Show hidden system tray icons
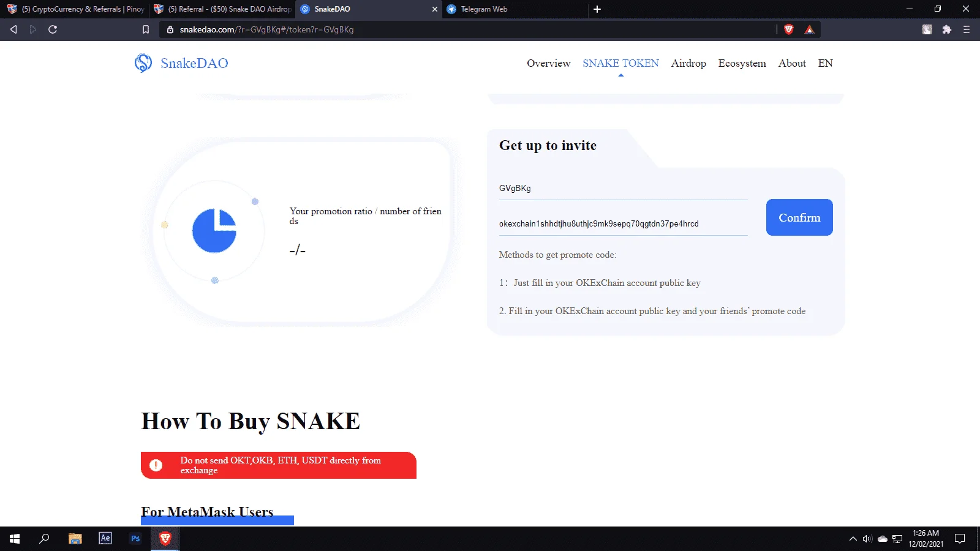This screenshot has width=980, height=551. click(x=853, y=539)
